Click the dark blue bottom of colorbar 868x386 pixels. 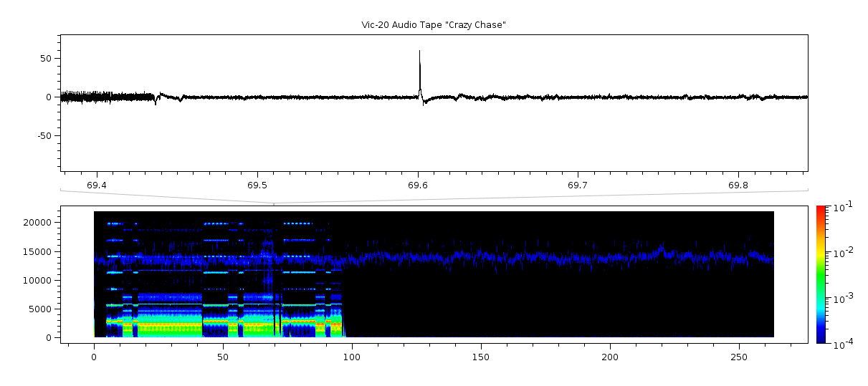coord(821,339)
